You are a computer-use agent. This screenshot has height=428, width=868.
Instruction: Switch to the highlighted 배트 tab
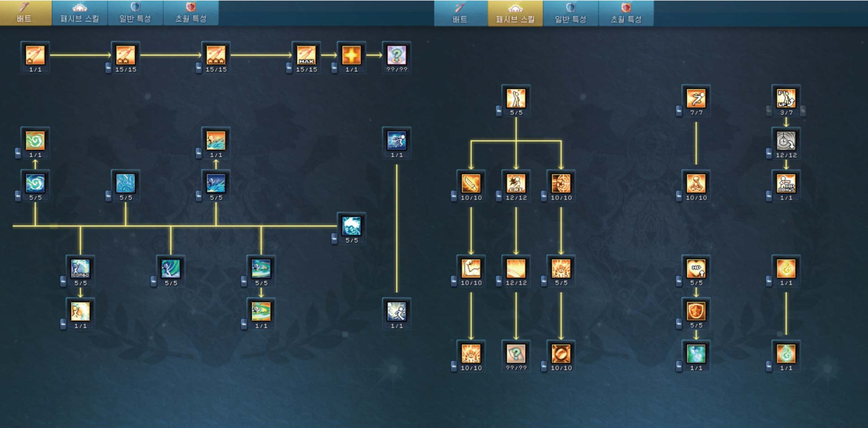click(x=25, y=13)
